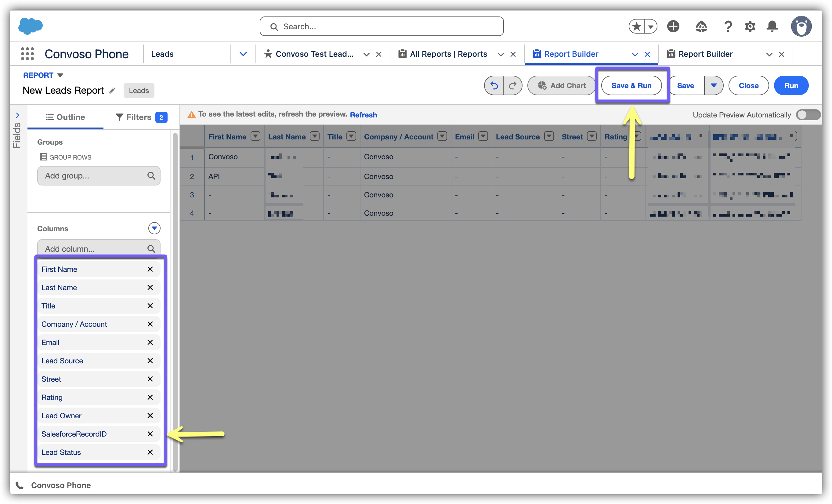Open Setup gear icon in header

point(750,26)
